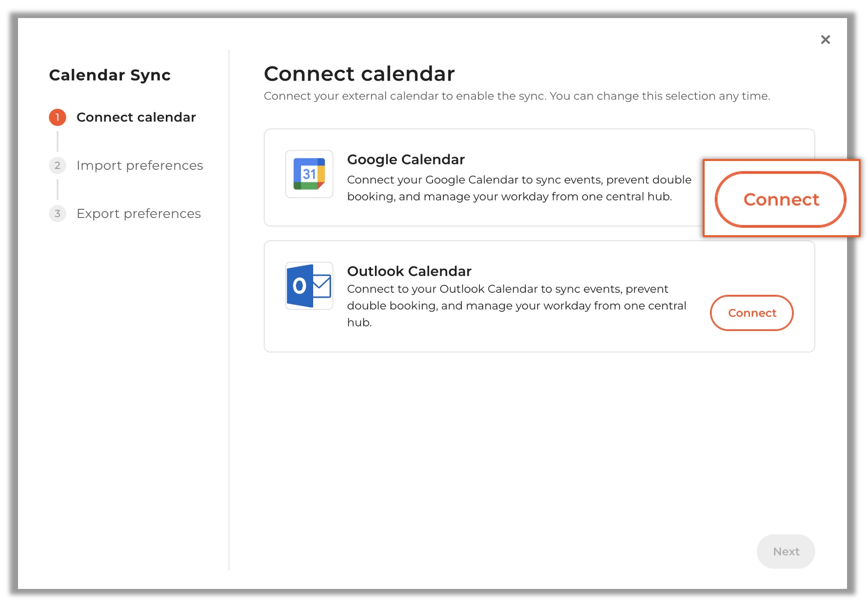Click the step 1 circle indicator
Image resolution: width=868 pixels, height=605 pixels.
(x=58, y=117)
